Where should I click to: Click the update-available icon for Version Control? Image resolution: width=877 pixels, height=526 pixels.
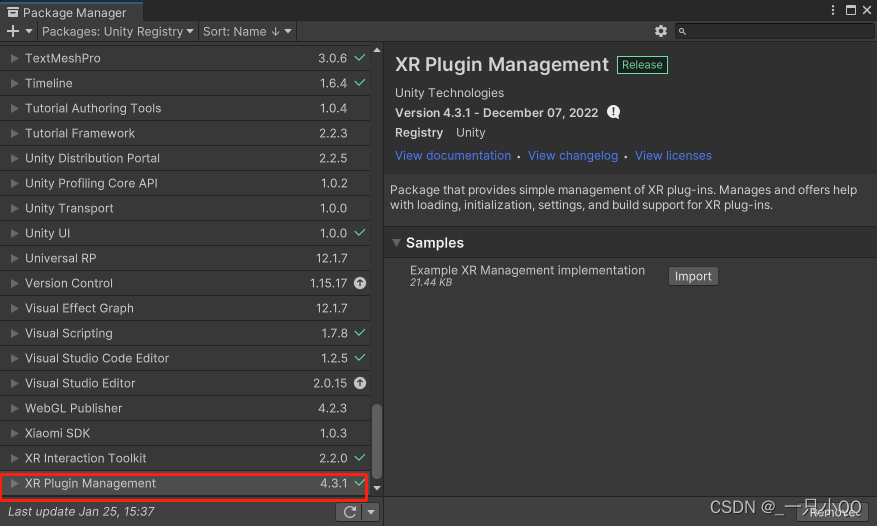360,283
